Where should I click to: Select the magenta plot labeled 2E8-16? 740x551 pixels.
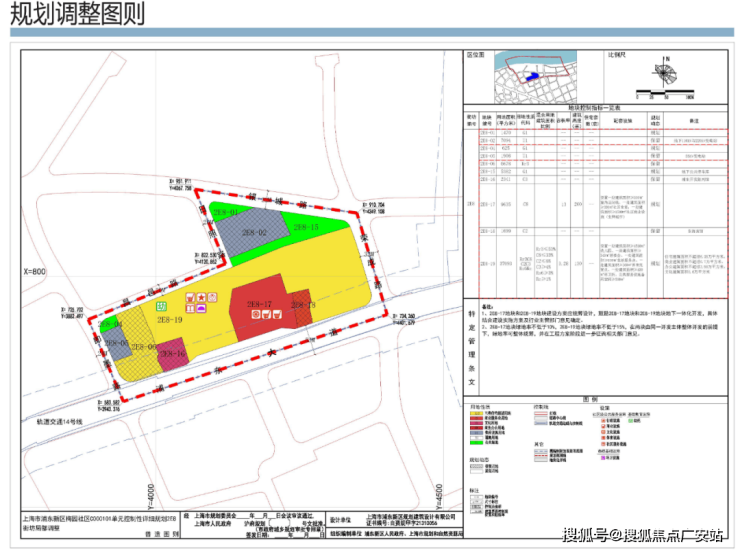point(172,354)
